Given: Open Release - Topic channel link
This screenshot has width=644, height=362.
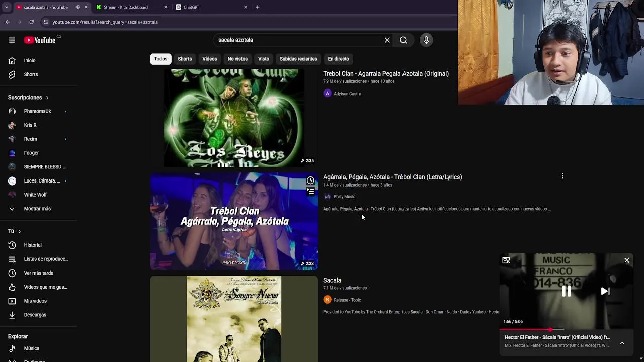Looking at the screenshot, I should coord(347,300).
